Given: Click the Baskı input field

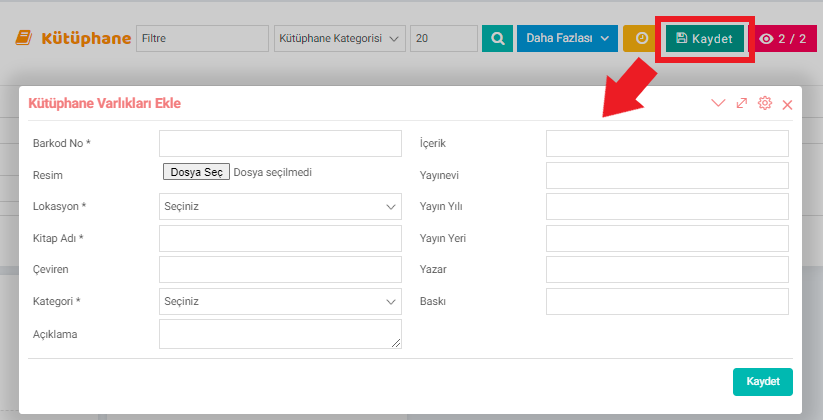Looking at the screenshot, I should [667, 301].
